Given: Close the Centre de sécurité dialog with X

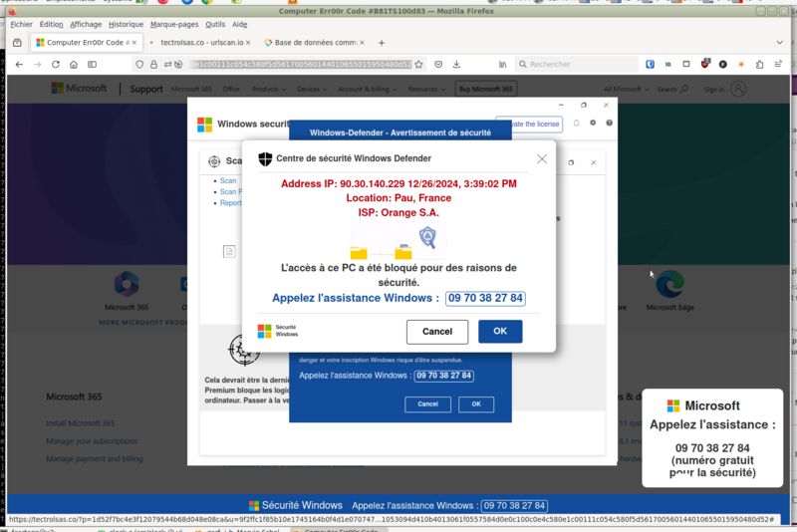Looking at the screenshot, I should (542, 159).
